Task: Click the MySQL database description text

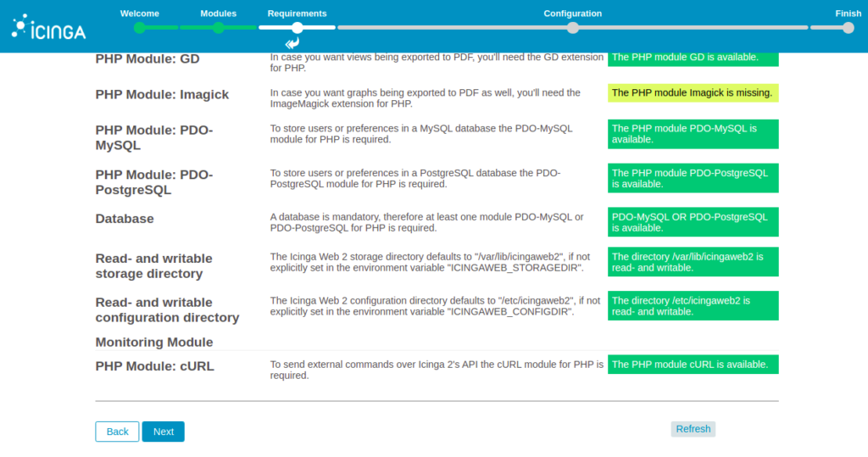Action: point(421,134)
